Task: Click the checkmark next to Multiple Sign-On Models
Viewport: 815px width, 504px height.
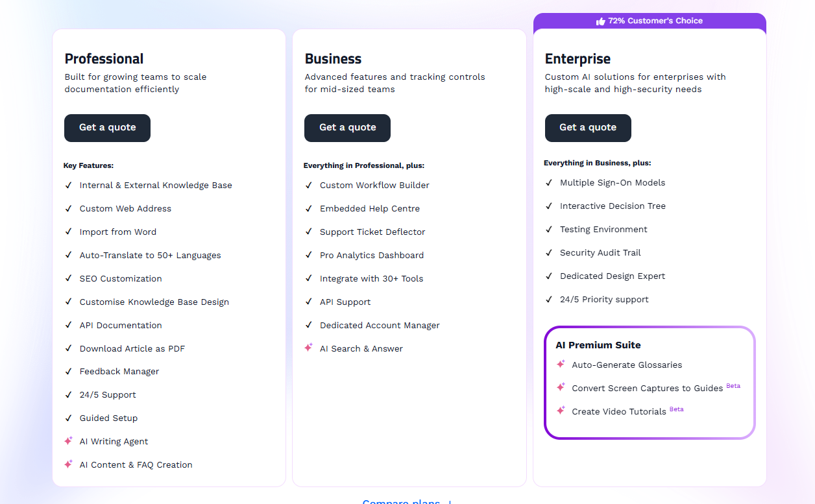Action: pyautogui.click(x=549, y=182)
